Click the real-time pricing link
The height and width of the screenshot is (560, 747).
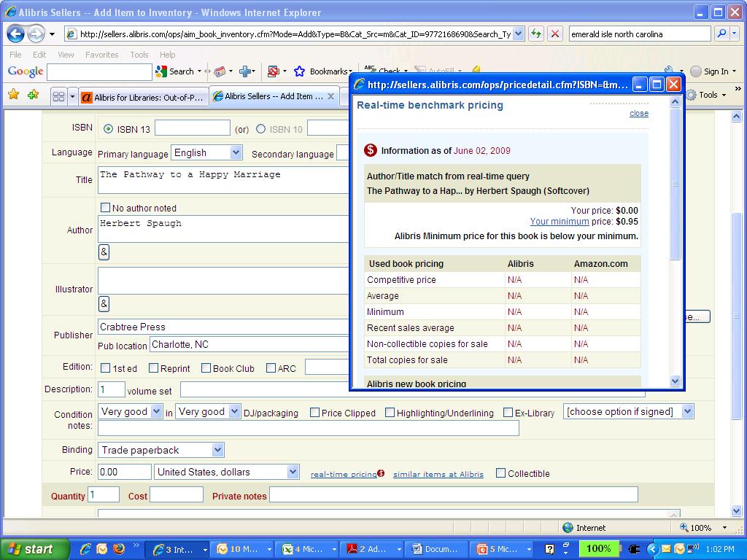pos(344,474)
